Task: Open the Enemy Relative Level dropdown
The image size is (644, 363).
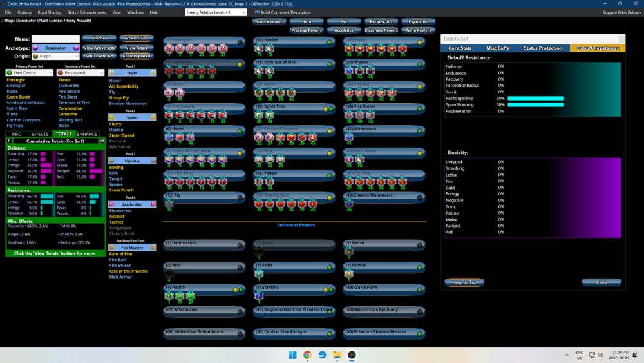Action: pyautogui.click(x=216, y=12)
